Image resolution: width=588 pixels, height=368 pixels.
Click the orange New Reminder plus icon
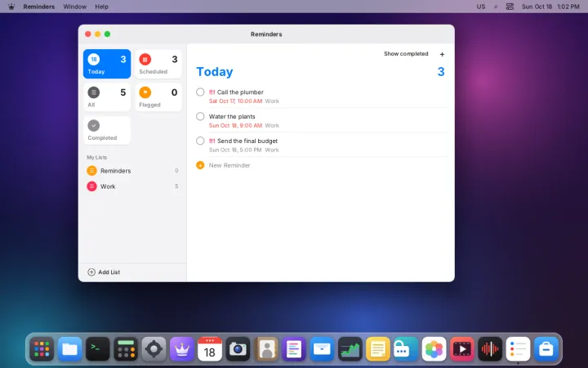click(200, 165)
